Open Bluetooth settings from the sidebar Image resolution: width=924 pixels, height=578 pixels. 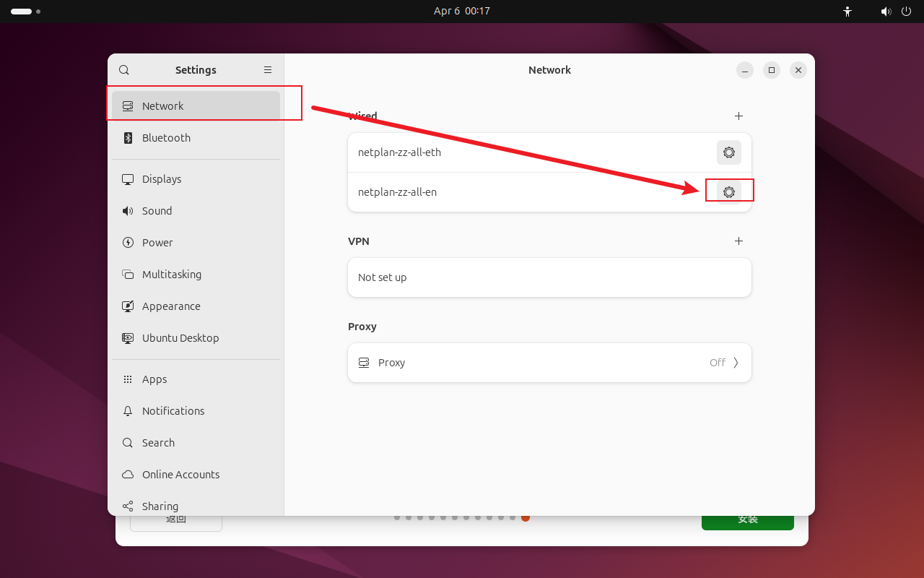tap(196, 138)
